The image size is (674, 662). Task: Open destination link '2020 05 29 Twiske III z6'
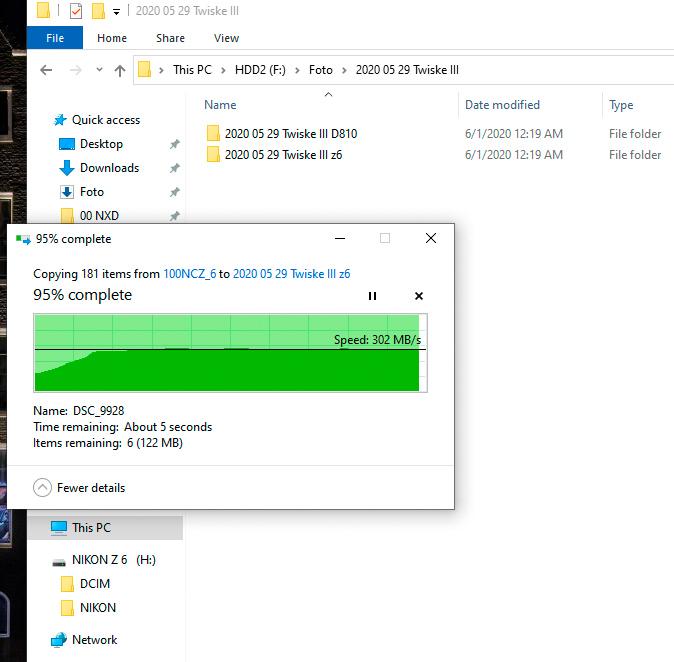click(x=291, y=274)
